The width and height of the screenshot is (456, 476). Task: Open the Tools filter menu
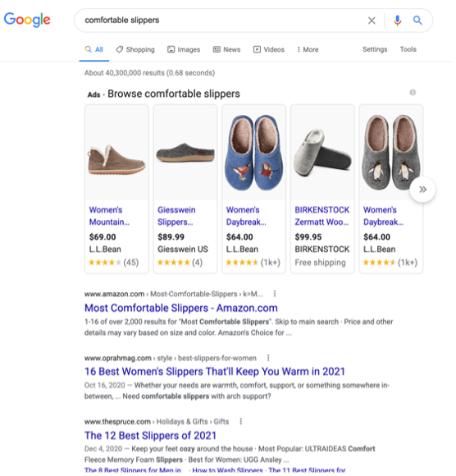tap(408, 49)
